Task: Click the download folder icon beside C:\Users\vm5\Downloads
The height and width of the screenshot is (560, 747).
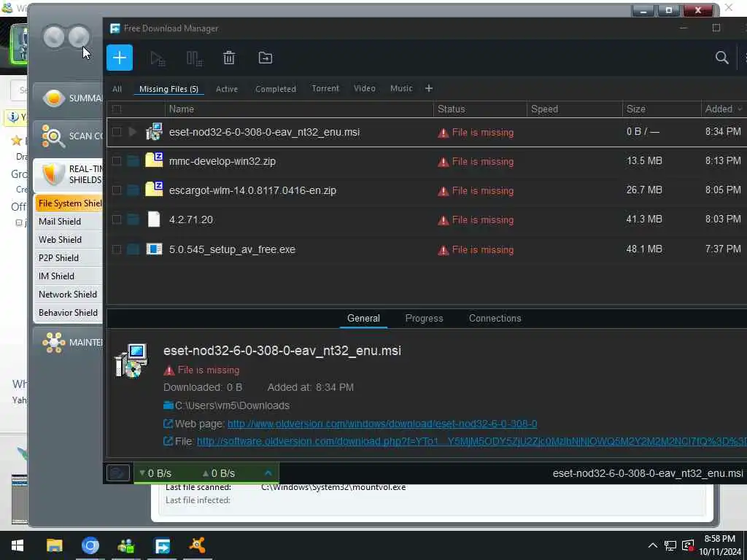Action: 169,405
